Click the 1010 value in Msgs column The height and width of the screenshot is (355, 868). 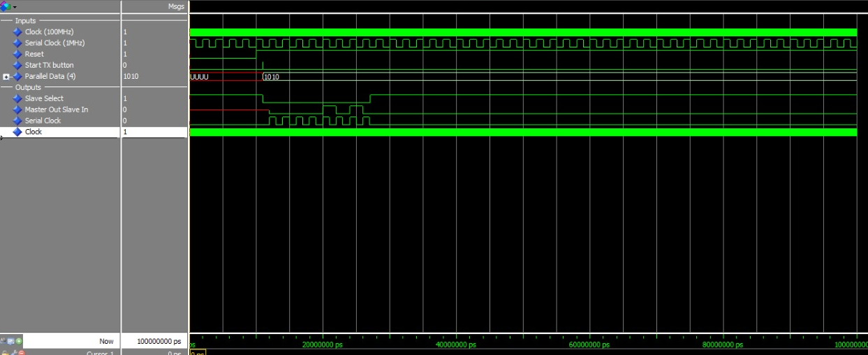click(x=130, y=76)
